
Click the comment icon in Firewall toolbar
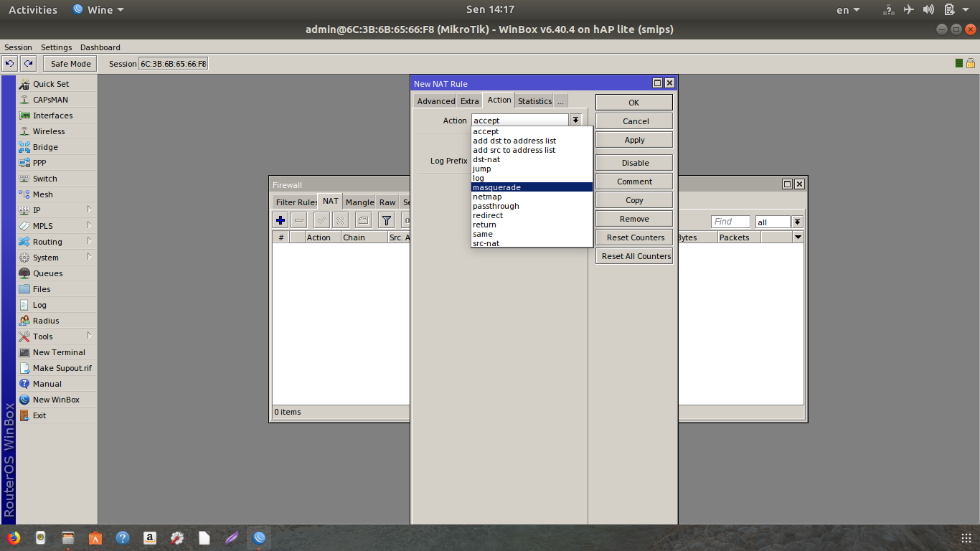coord(364,220)
